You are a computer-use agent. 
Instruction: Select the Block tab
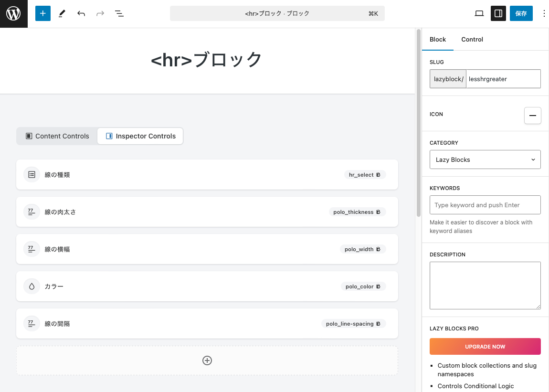(438, 39)
